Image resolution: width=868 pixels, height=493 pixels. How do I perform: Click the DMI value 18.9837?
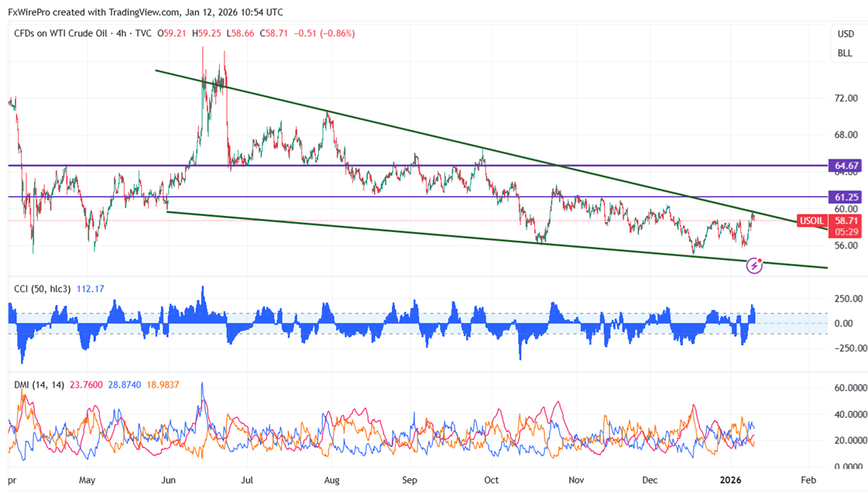coord(163,385)
